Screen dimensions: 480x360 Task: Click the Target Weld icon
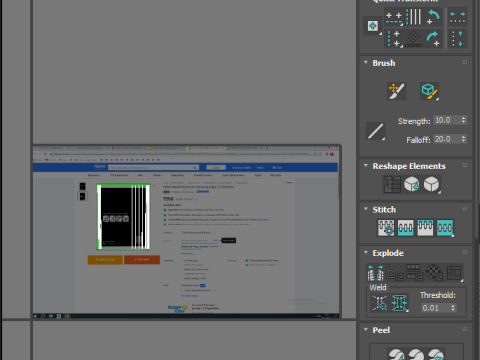[x=380, y=303]
